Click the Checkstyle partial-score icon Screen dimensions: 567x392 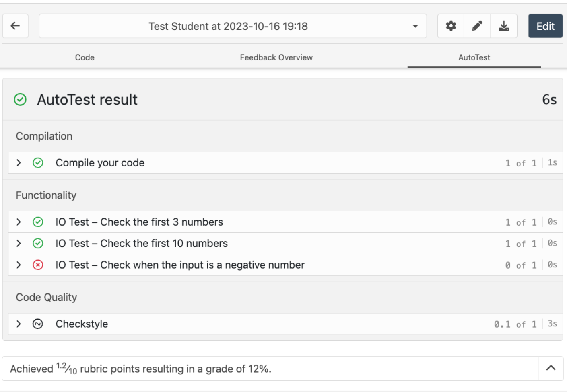(38, 324)
